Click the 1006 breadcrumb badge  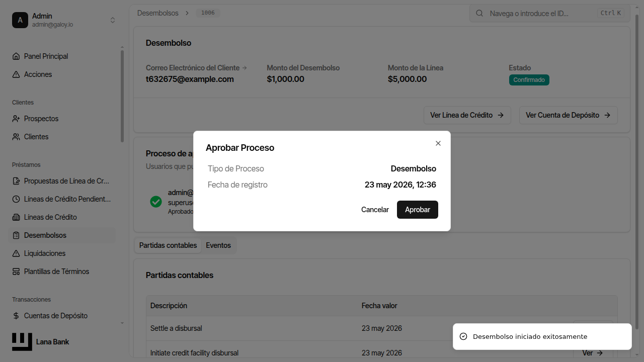[x=208, y=13]
